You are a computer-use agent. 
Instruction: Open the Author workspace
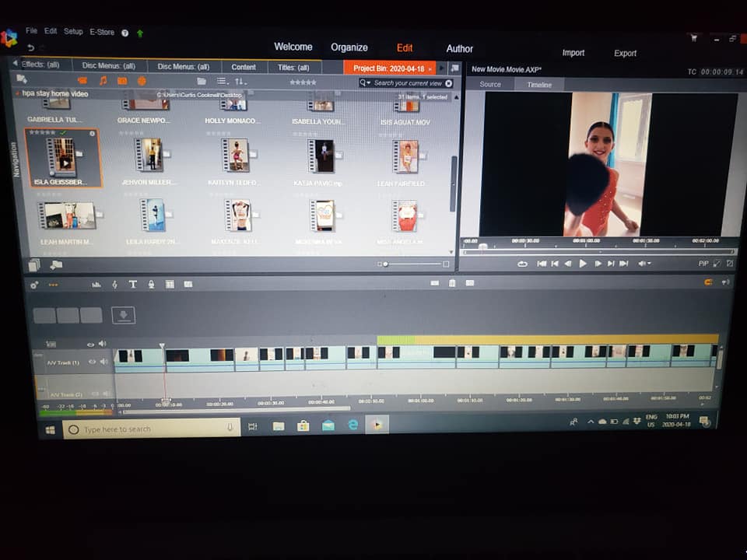459,48
